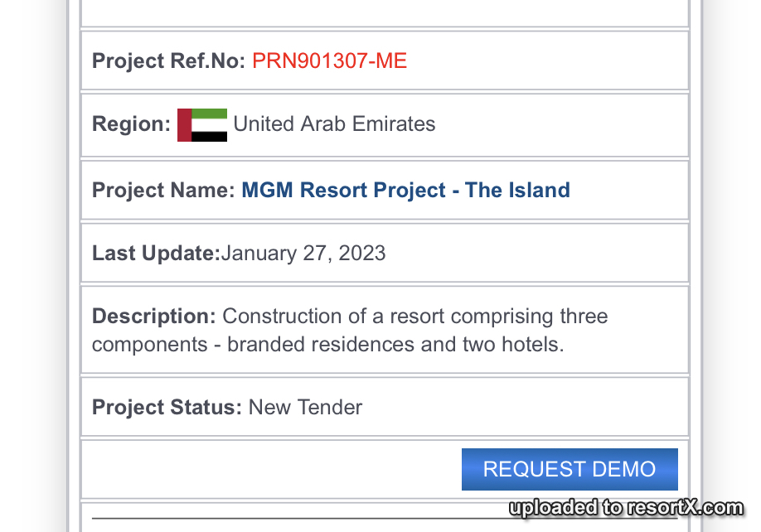Viewport: 761px width, 532px height.
Task: Click the empty row above Project Ref.No
Action: click(385, 13)
